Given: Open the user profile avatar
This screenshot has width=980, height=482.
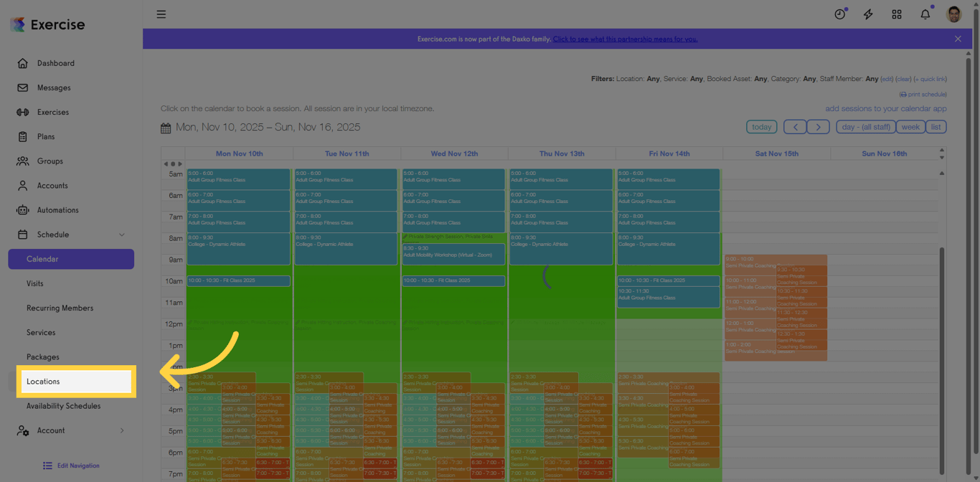Looking at the screenshot, I should [954, 14].
